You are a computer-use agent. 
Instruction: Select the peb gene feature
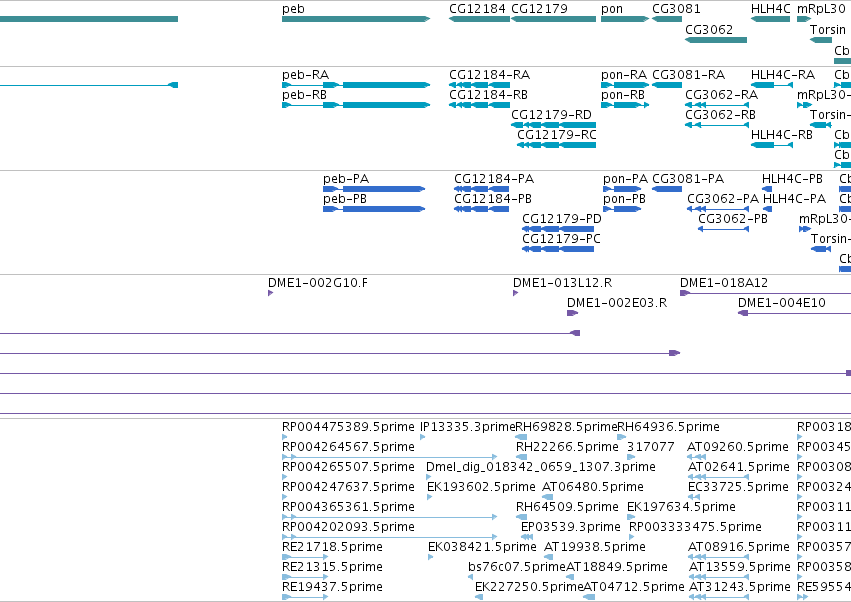(x=356, y=19)
